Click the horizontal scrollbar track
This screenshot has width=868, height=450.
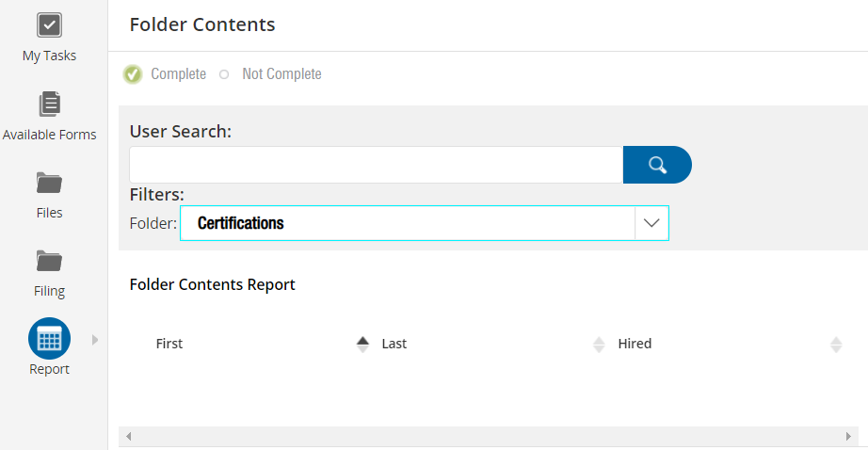pos(488,437)
